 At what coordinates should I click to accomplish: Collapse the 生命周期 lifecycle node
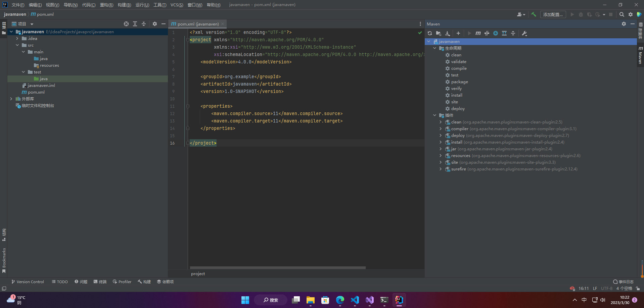tap(435, 48)
